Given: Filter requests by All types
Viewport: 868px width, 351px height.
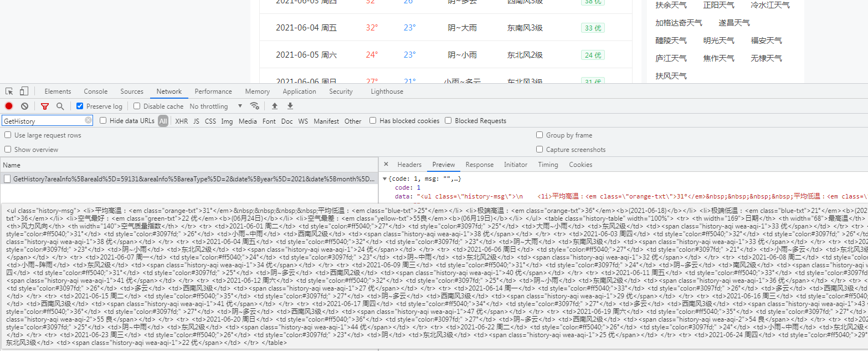Looking at the screenshot, I should point(163,121).
